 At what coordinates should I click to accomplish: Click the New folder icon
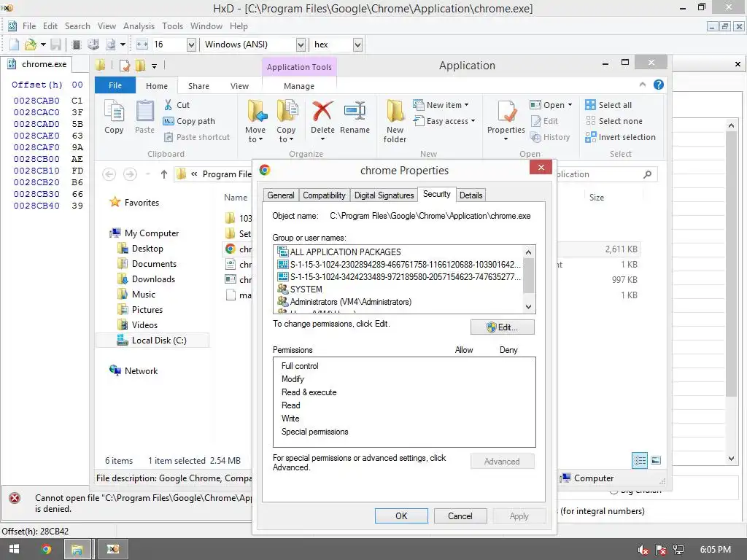pos(395,111)
